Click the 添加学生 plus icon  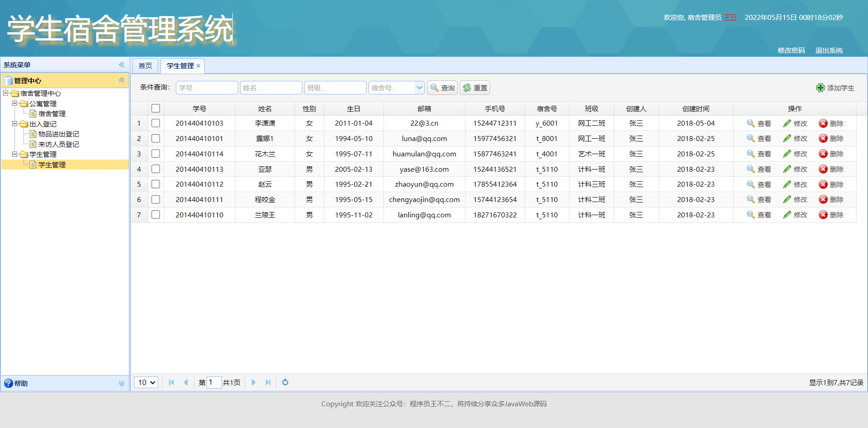click(x=820, y=88)
